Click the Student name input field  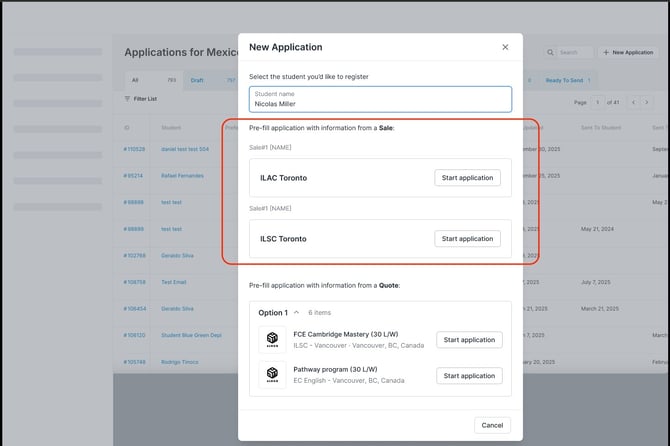tap(380, 99)
